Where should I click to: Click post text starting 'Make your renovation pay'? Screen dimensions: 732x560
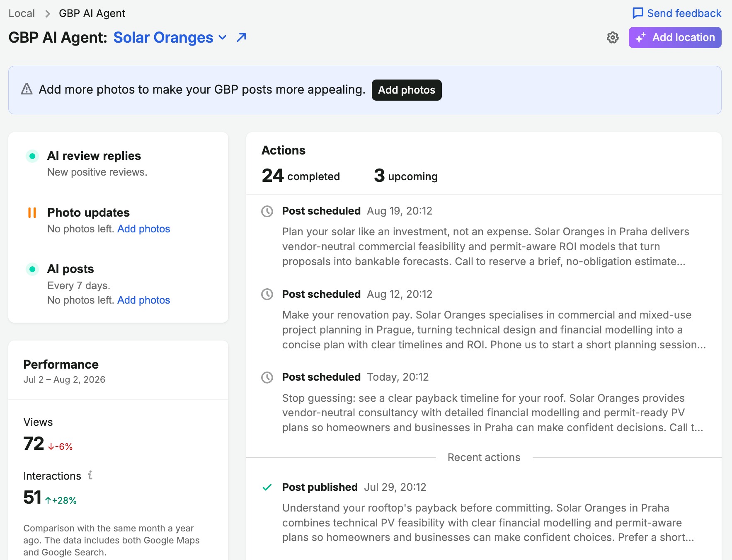pyautogui.click(x=494, y=330)
